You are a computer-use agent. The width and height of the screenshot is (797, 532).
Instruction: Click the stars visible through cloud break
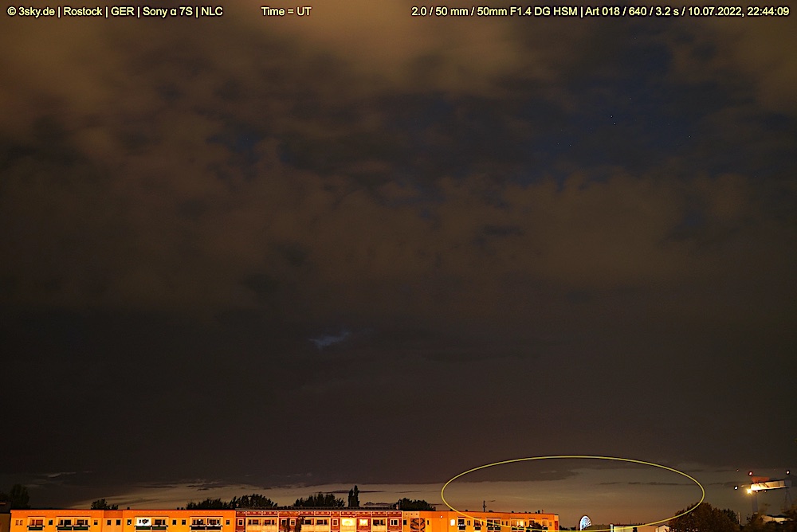(612, 119)
